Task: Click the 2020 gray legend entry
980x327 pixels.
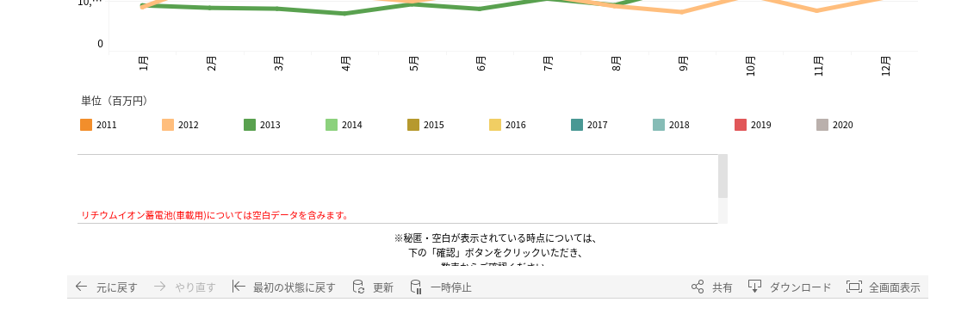Action: pos(835,125)
